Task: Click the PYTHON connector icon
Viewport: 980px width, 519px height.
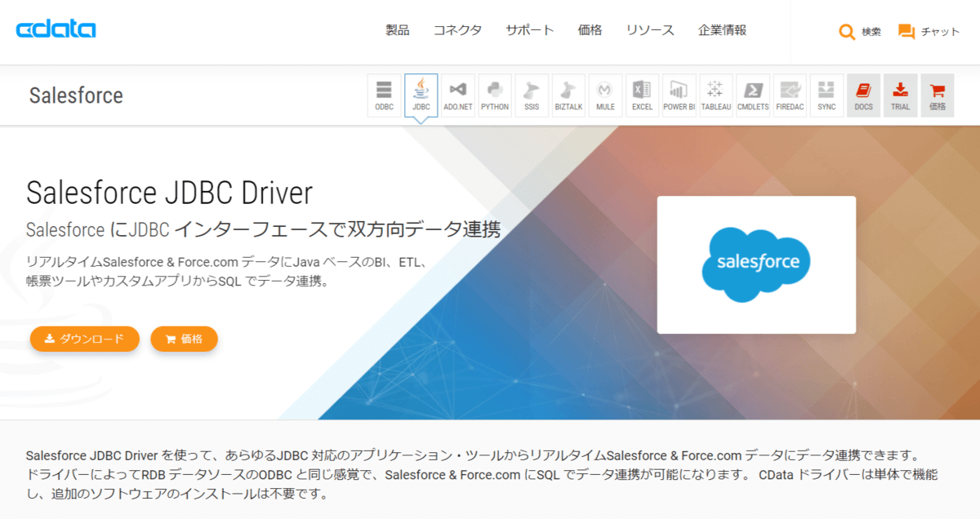Action: 495,95
